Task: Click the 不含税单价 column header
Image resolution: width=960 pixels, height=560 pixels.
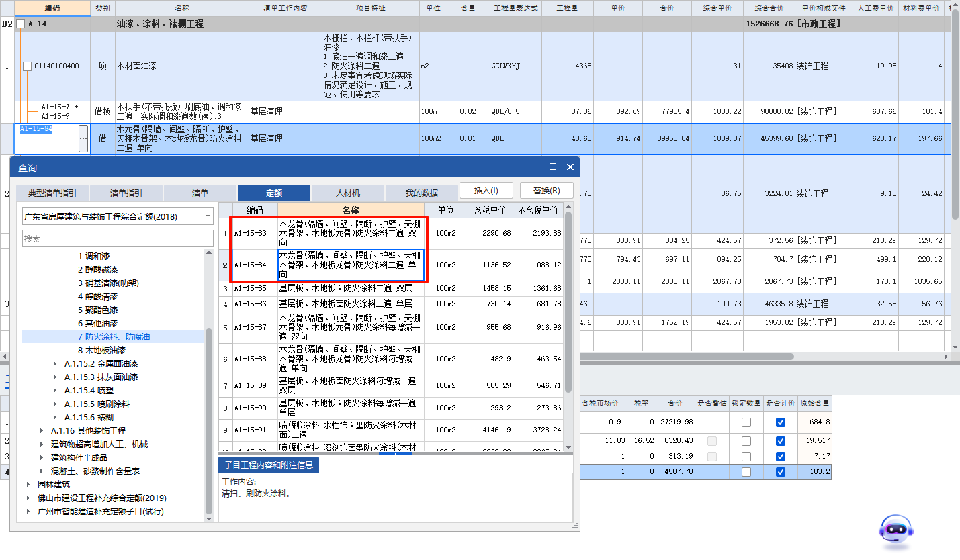Action: pyautogui.click(x=538, y=210)
